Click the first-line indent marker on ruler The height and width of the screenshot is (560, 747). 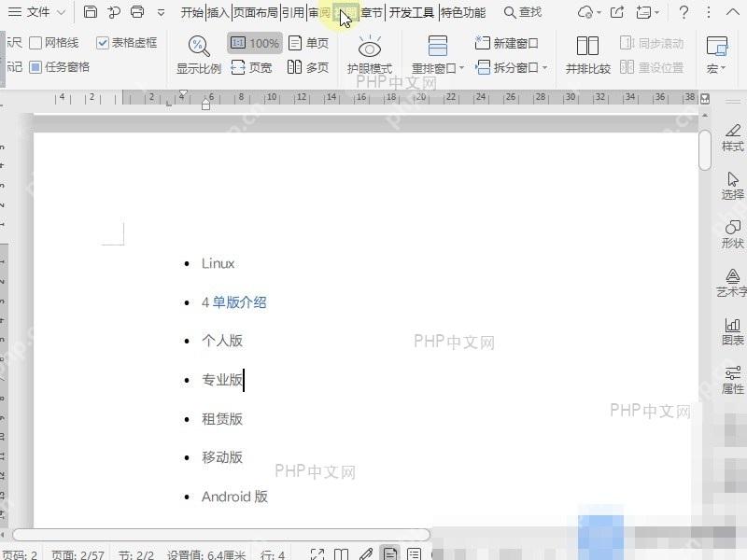pyautogui.click(x=183, y=92)
